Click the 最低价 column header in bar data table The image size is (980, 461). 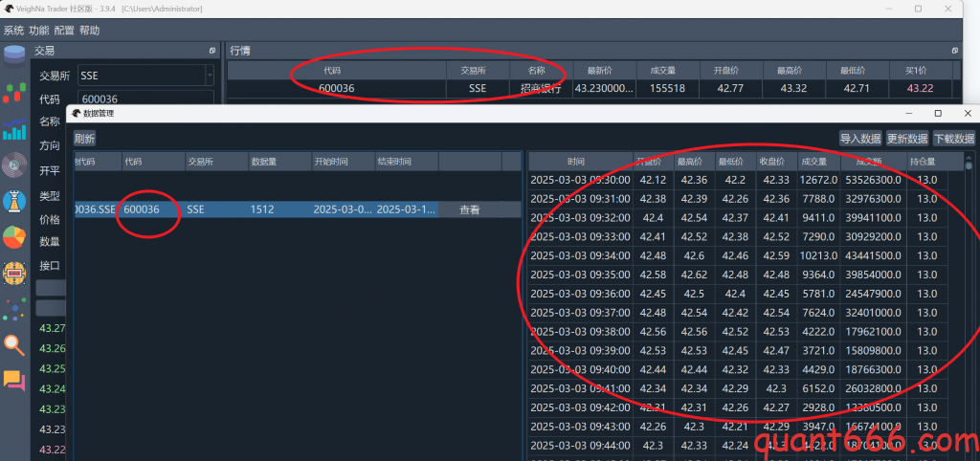734,162
